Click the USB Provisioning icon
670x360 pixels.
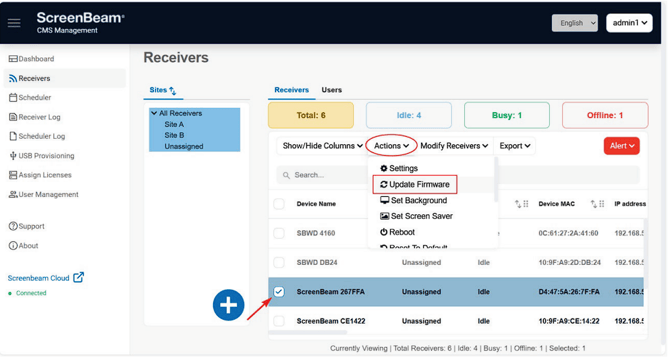pos(13,156)
